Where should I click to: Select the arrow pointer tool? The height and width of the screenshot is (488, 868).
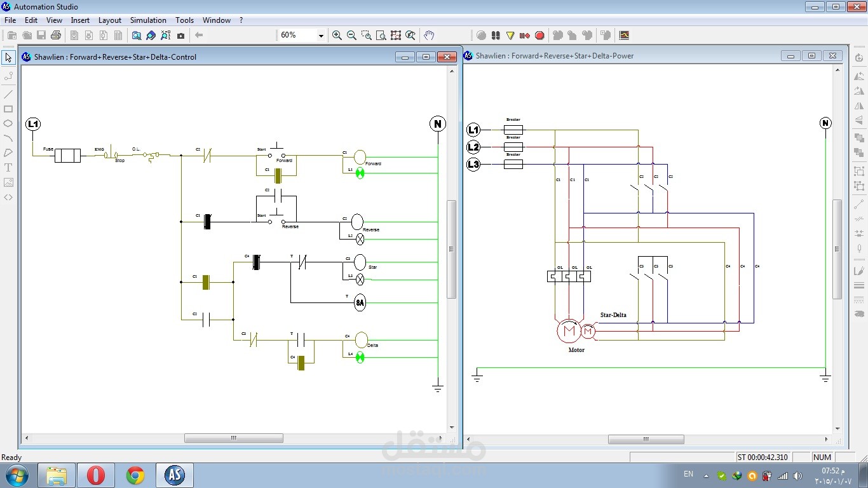click(8, 58)
